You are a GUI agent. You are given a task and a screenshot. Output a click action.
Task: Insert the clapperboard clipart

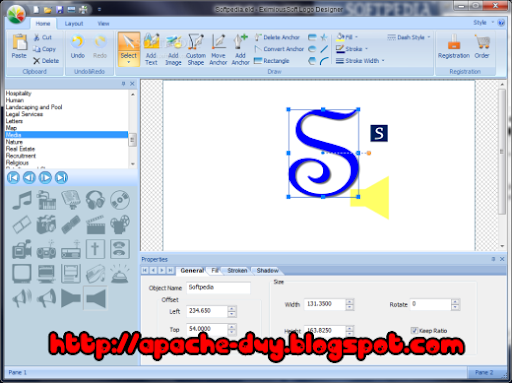click(95, 224)
